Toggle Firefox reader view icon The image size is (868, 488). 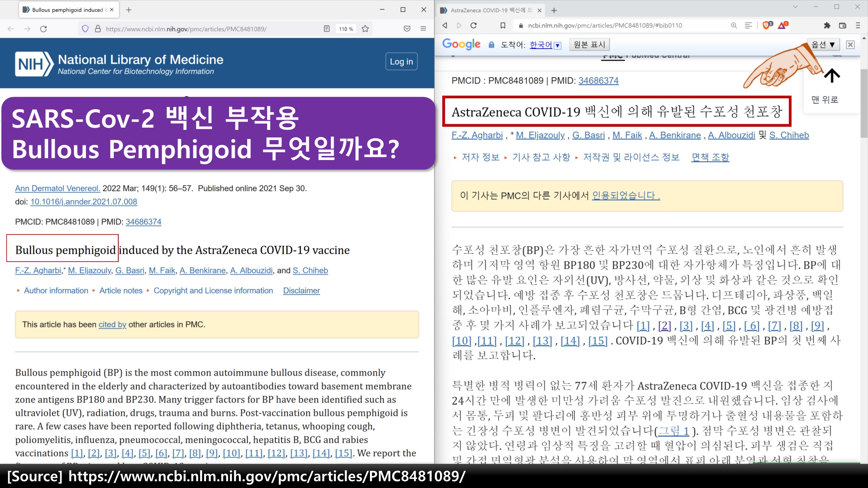(x=327, y=29)
